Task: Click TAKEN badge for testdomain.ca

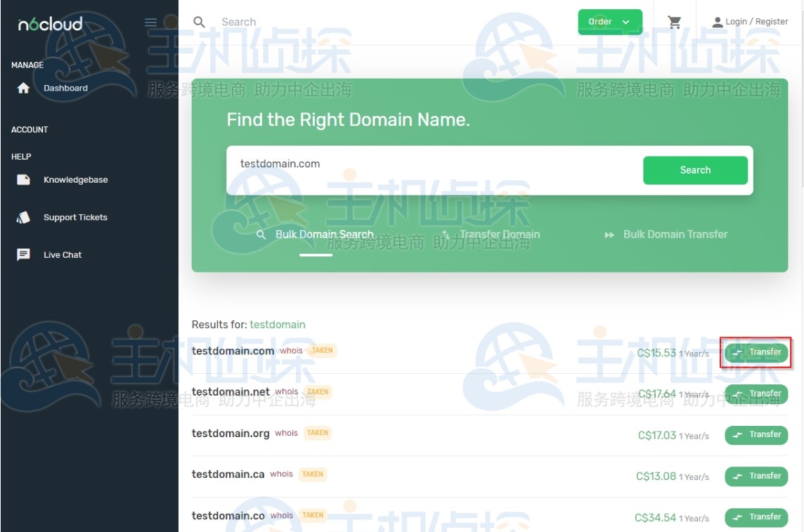Action: pyautogui.click(x=313, y=474)
